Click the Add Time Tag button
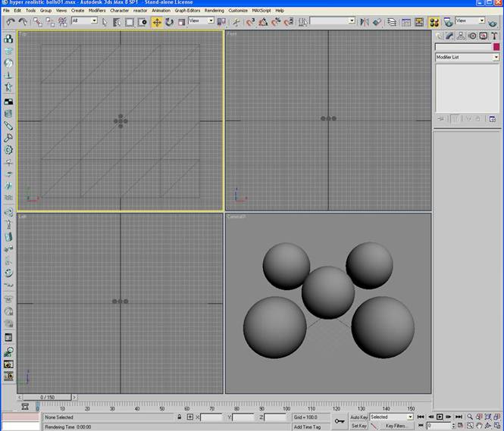504x431 pixels. (x=307, y=426)
